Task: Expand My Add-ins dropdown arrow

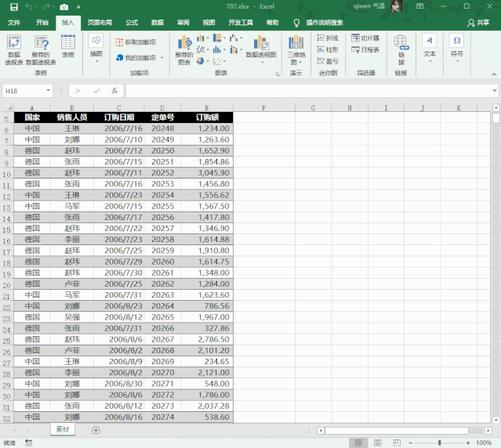Action: point(162,58)
